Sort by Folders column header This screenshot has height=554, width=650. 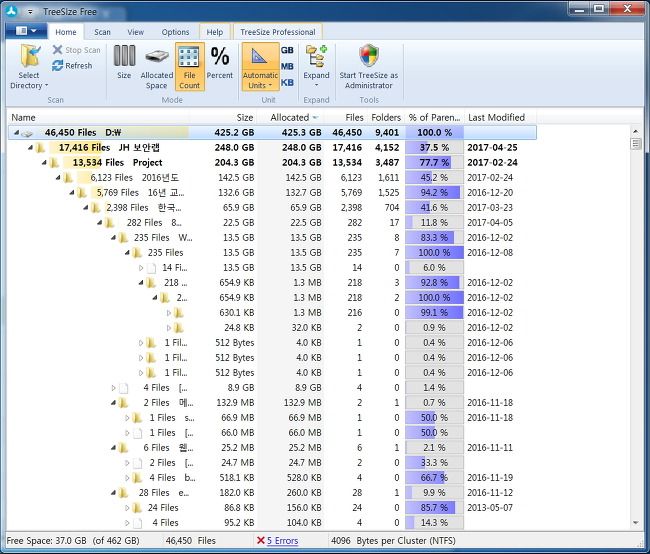385,117
